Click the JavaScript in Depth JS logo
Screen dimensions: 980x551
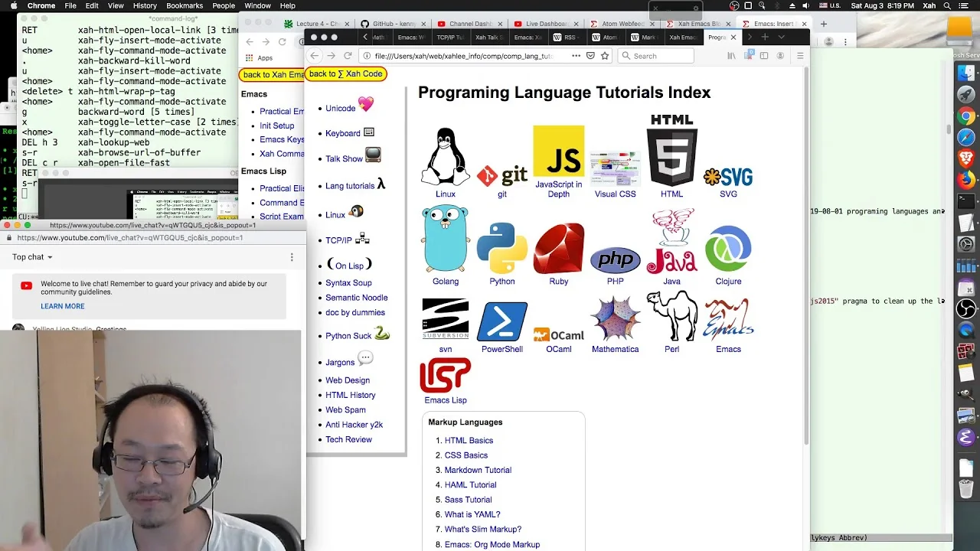(x=558, y=151)
